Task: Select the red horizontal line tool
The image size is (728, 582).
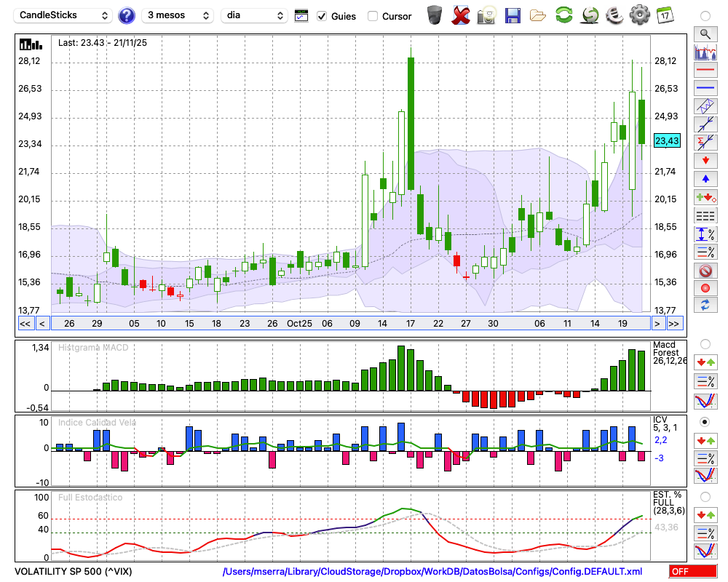Action: 705,71
